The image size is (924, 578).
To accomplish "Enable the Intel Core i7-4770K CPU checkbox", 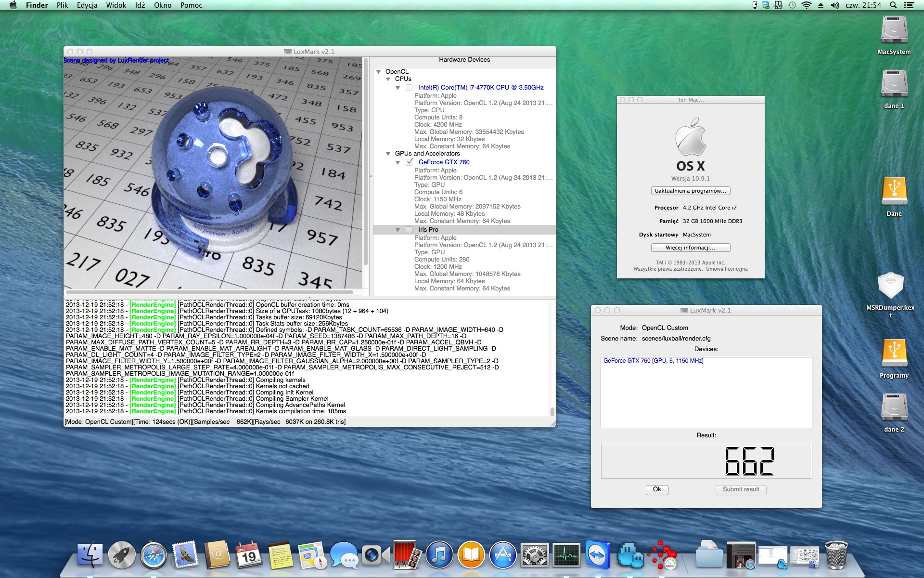I will point(409,88).
